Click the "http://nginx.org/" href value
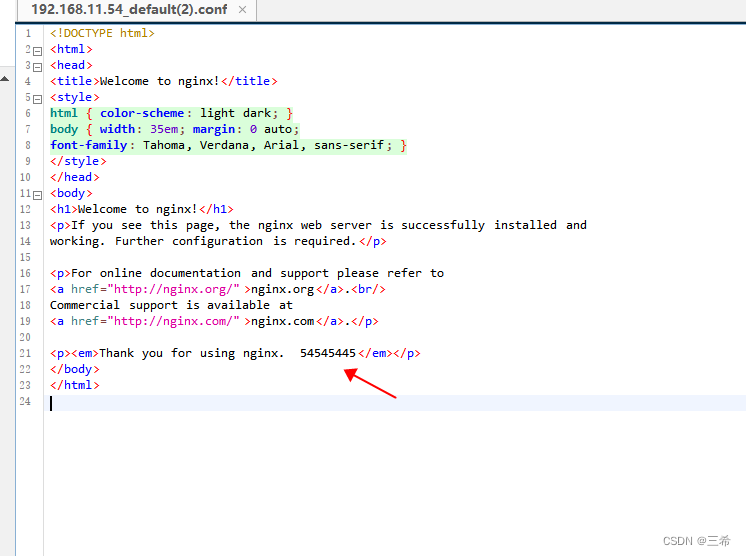 point(173,289)
